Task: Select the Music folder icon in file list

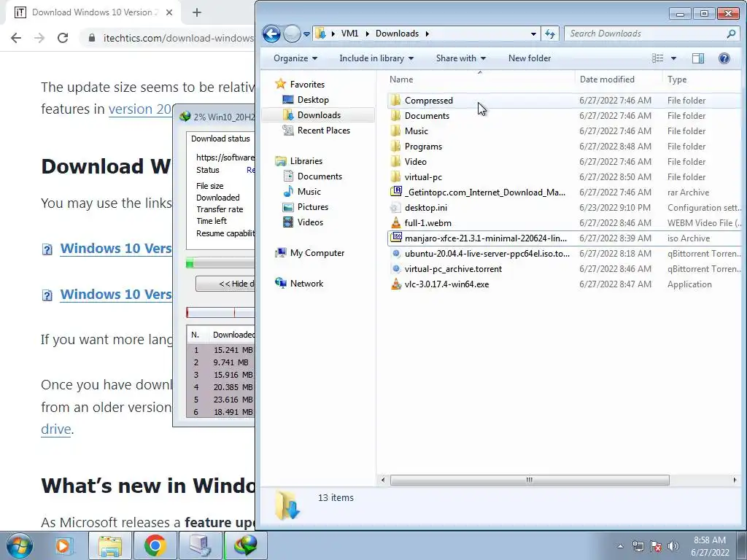Action: 395,131
